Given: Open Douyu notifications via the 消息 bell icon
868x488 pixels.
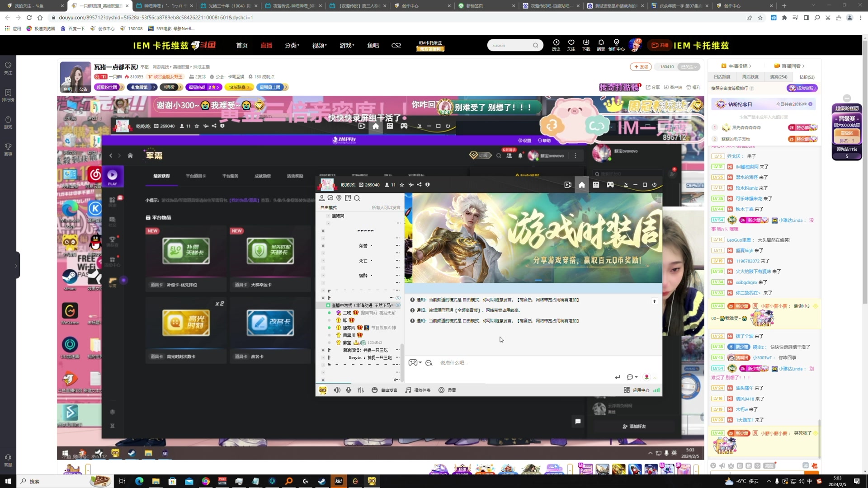Looking at the screenshot, I should tap(601, 45).
